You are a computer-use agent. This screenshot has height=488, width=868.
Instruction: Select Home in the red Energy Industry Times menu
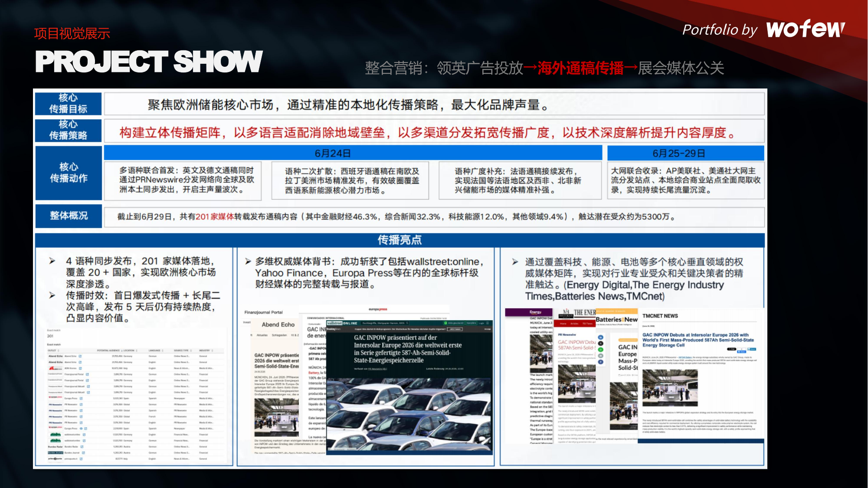pyautogui.click(x=563, y=324)
